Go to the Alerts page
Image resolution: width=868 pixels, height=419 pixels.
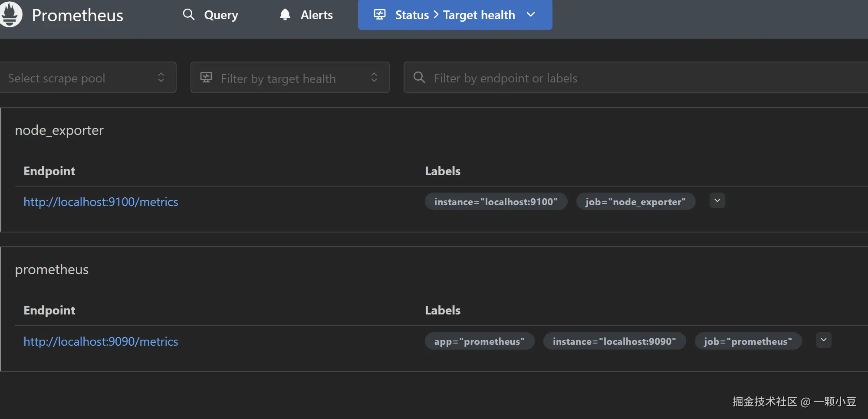[316, 15]
